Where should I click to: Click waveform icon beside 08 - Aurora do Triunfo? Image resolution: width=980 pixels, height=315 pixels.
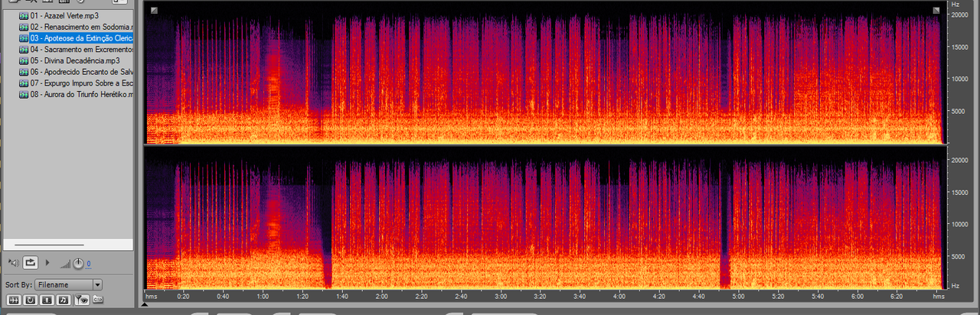click(24, 94)
